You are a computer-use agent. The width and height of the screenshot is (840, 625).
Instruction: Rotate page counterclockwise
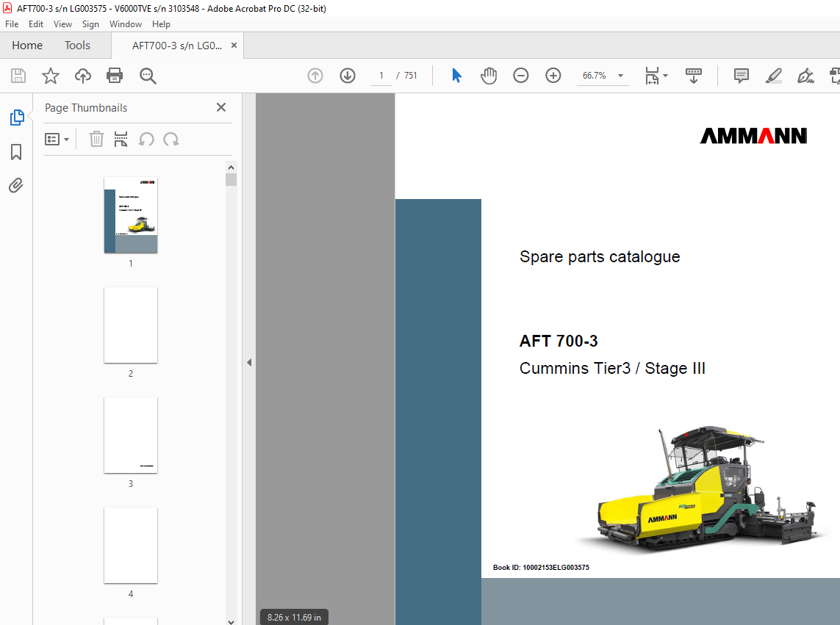pyautogui.click(x=146, y=140)
